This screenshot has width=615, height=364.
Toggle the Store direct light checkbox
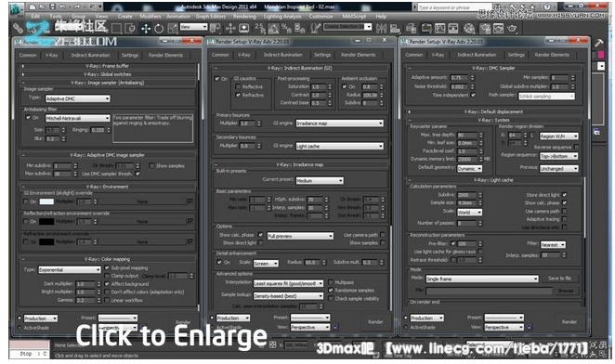[x=565, y=195]
